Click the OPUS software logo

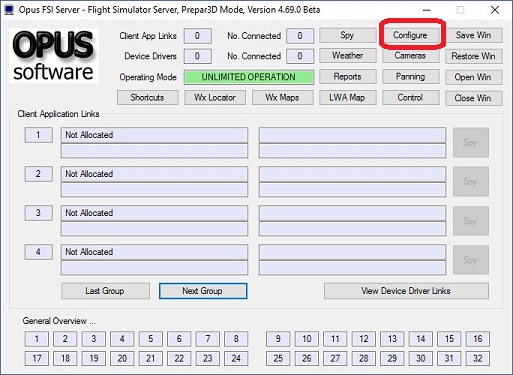(x=54, y=56)
